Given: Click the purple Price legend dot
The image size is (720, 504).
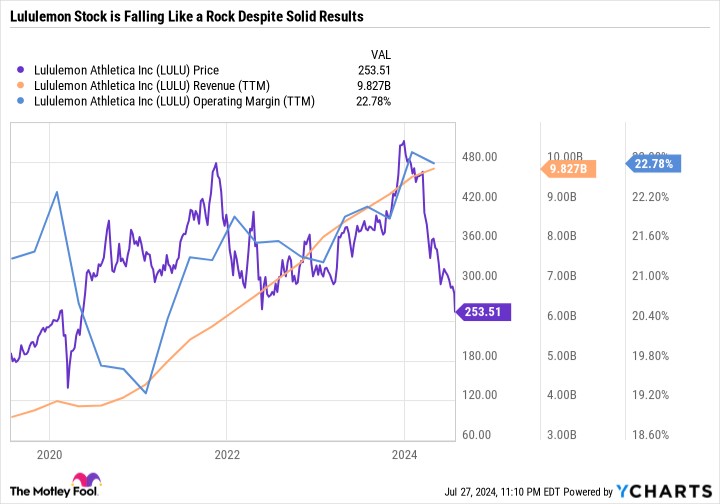Looking at the screenshot, I should tap(22, 70).
